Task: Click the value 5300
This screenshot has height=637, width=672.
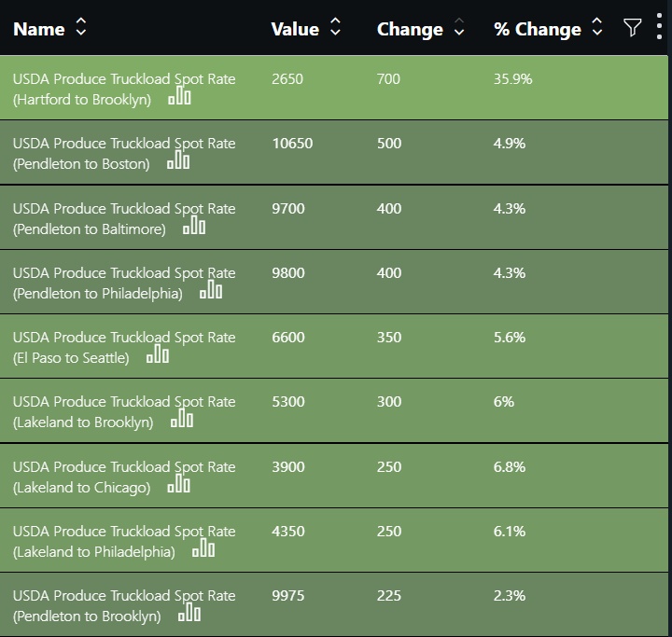Action: (x=288, y=401)
